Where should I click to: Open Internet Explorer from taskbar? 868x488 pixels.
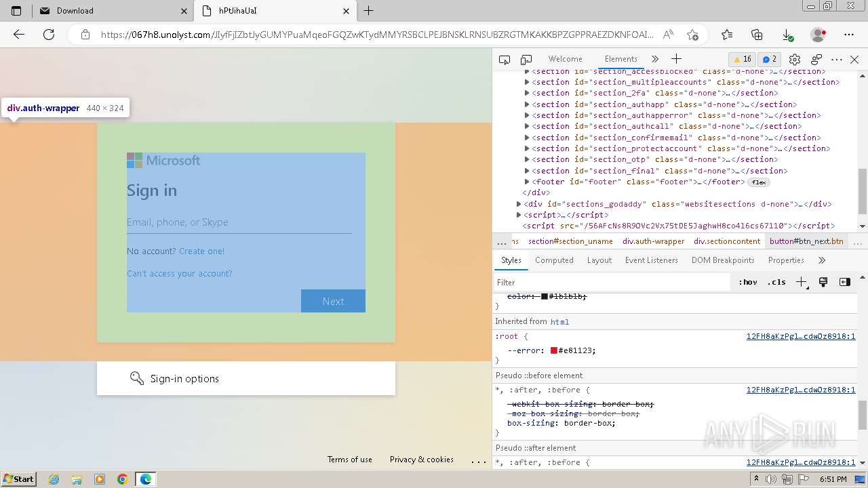54,479
